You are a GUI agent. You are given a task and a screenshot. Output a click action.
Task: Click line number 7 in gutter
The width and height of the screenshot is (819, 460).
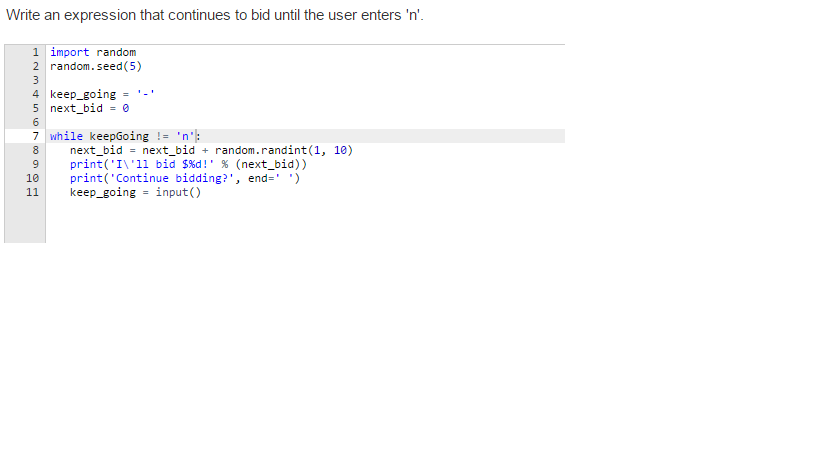click(x=36, y=136)
